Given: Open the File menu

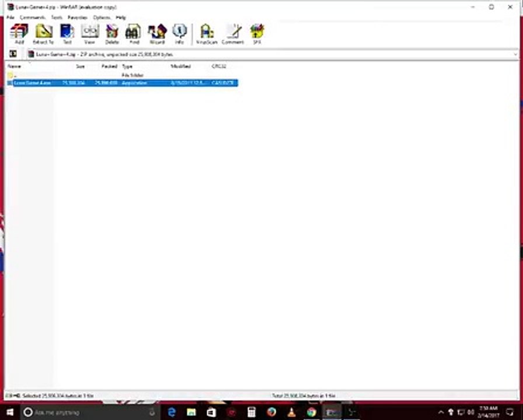Looking at the screenshot, I should click(11, 17).
